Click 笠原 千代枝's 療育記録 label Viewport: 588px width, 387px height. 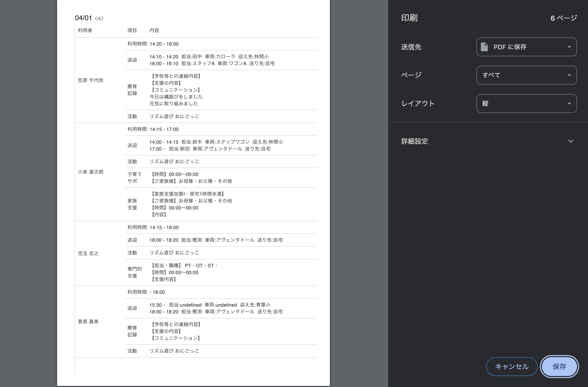pos(132,90)
